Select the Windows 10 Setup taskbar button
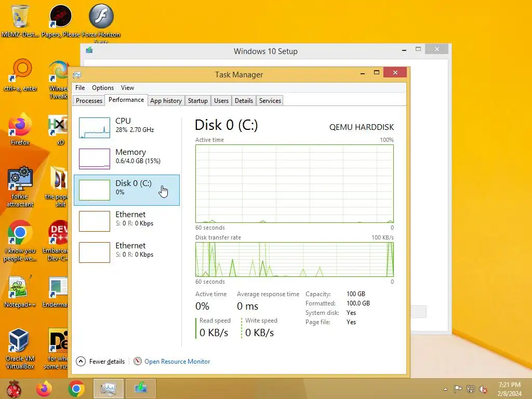 point(140,389)
